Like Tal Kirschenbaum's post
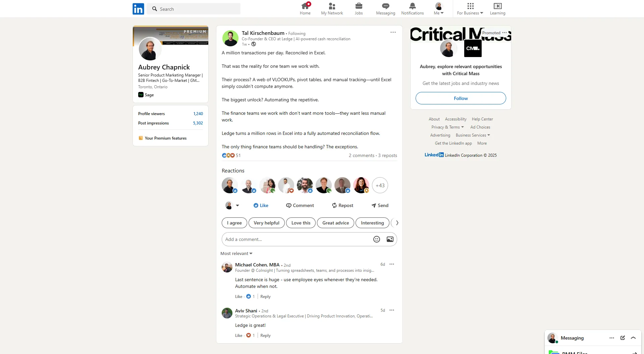 tap(261, 205)
